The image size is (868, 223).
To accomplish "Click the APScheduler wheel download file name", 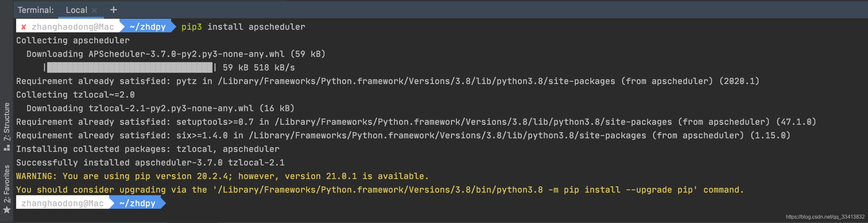I will (186, 54).
